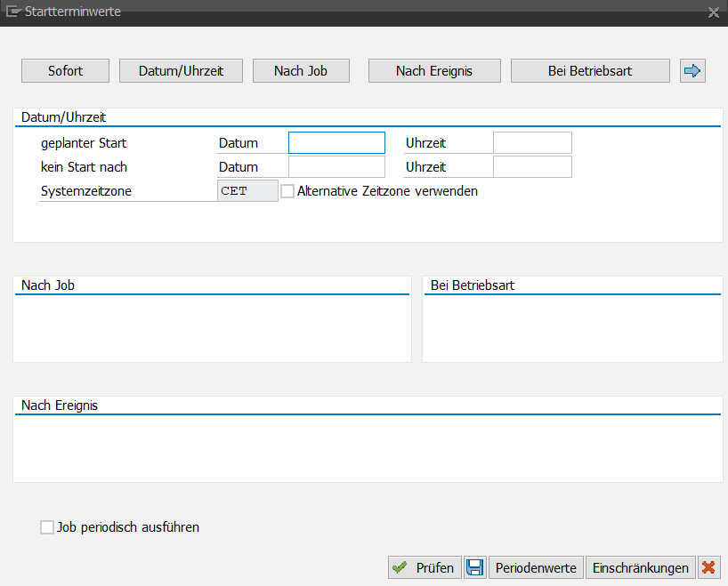Click the Uhrzeit field for kein Start nach
Screen dimensions: 728x586
tap(531, 166)
